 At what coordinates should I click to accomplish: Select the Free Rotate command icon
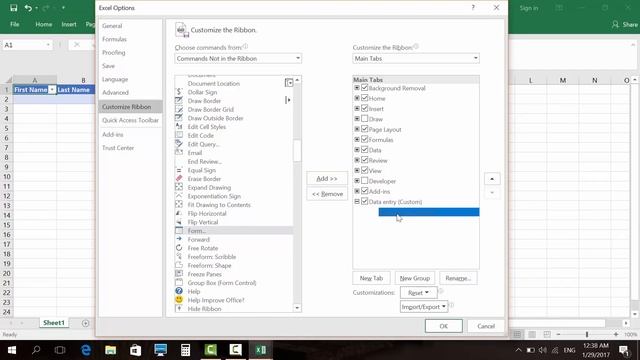coord(179,248)
